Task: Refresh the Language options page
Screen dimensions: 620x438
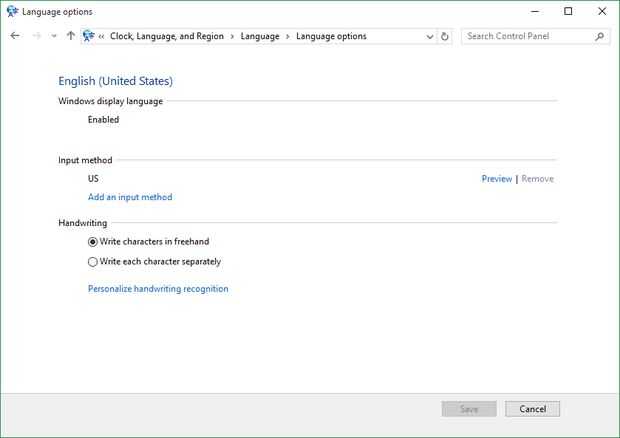Action: click(x=445, y=36)
